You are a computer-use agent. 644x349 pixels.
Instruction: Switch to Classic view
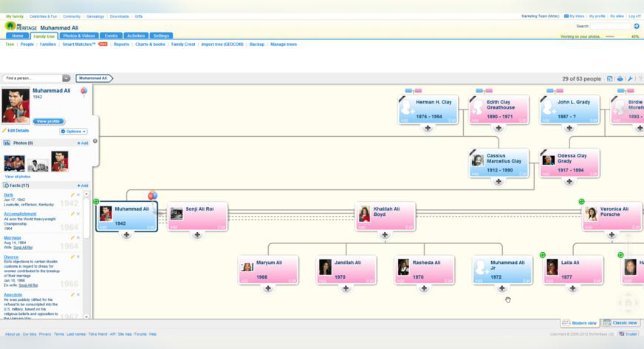click(620, 322)
